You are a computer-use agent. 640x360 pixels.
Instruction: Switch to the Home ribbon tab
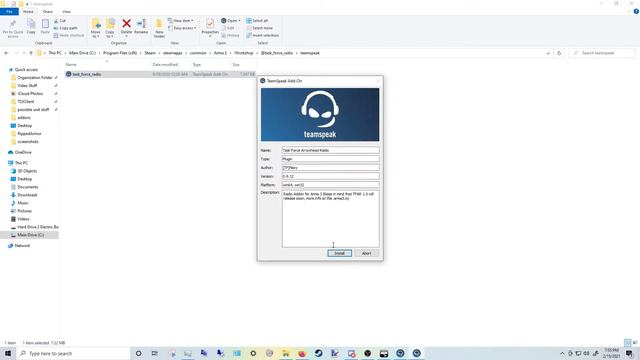(x=28, y=11)
